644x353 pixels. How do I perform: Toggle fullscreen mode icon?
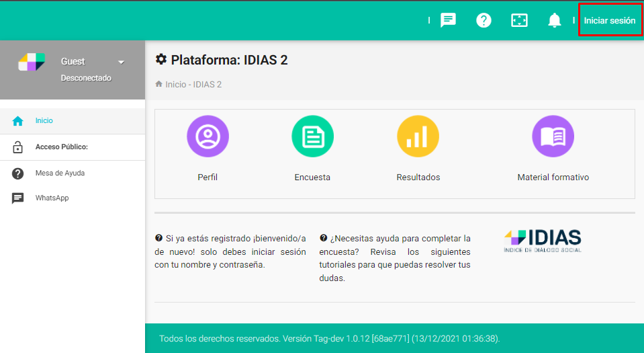(x=519, y=20)
